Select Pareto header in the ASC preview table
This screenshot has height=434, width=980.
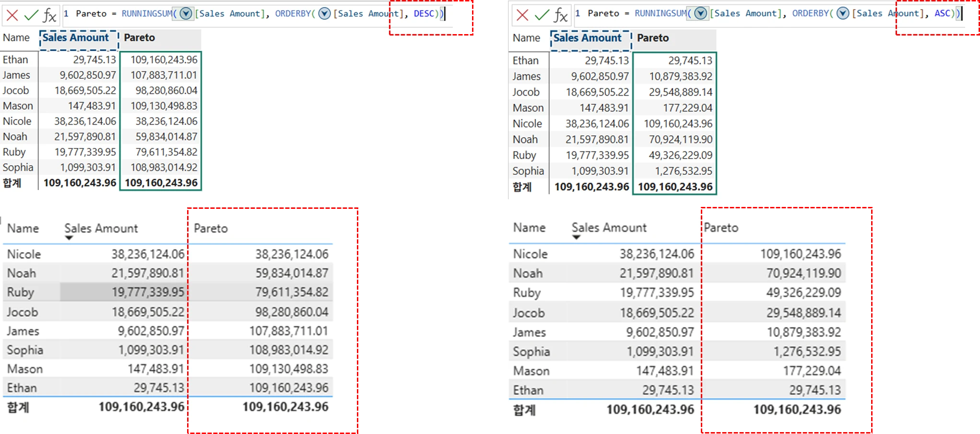[x=652, y=38]
